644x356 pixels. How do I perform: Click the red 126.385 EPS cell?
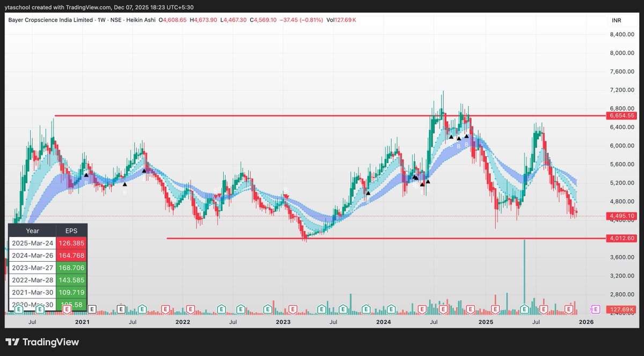[71, 242]
